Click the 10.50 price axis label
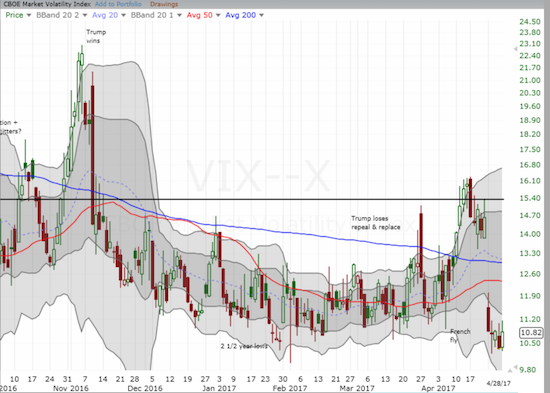 [x=530, y=343]
